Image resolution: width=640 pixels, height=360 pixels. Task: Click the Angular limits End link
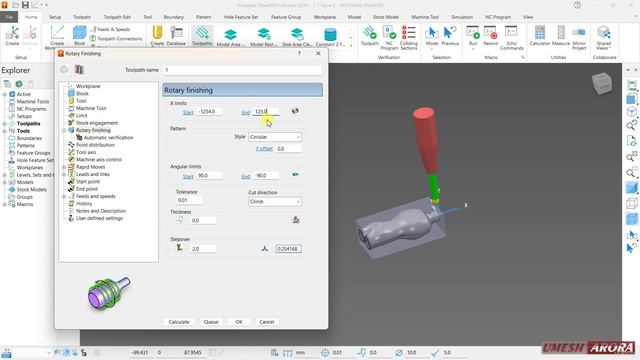245,176
